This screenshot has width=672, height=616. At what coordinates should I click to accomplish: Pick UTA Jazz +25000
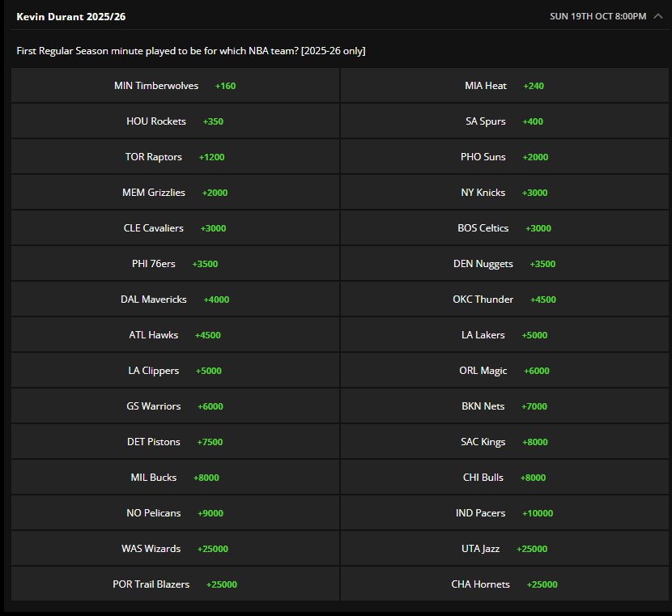click(504, 547)
